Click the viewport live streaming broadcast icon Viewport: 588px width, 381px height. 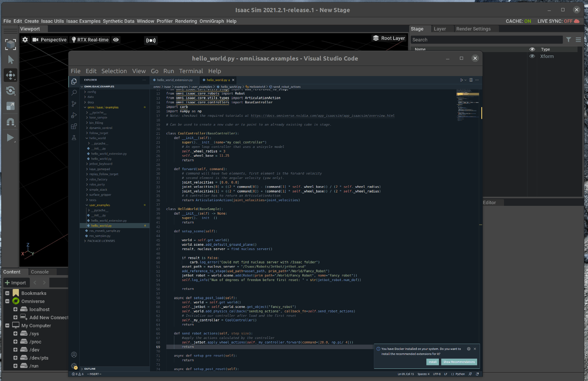point(150,40)
